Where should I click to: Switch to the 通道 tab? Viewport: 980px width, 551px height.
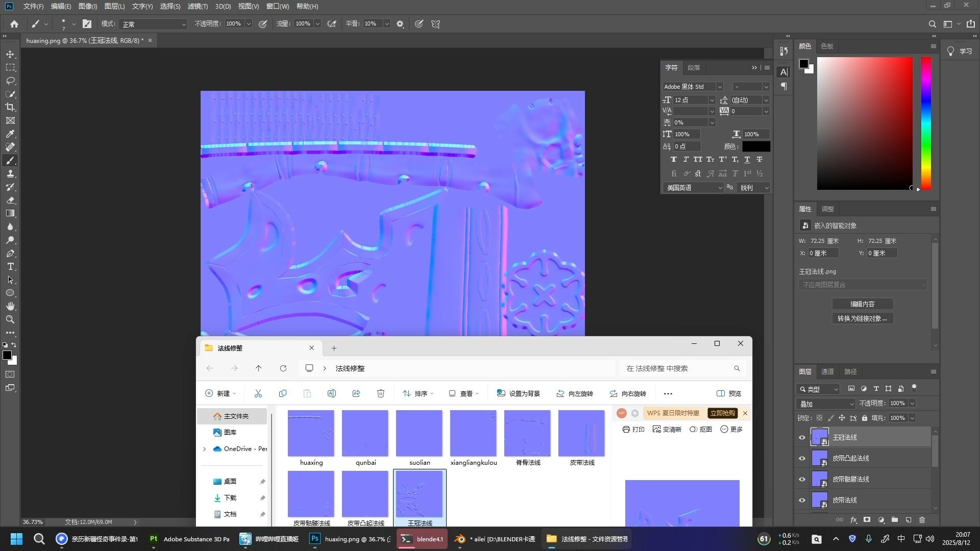pyautogui.click(x=827, y=371)
